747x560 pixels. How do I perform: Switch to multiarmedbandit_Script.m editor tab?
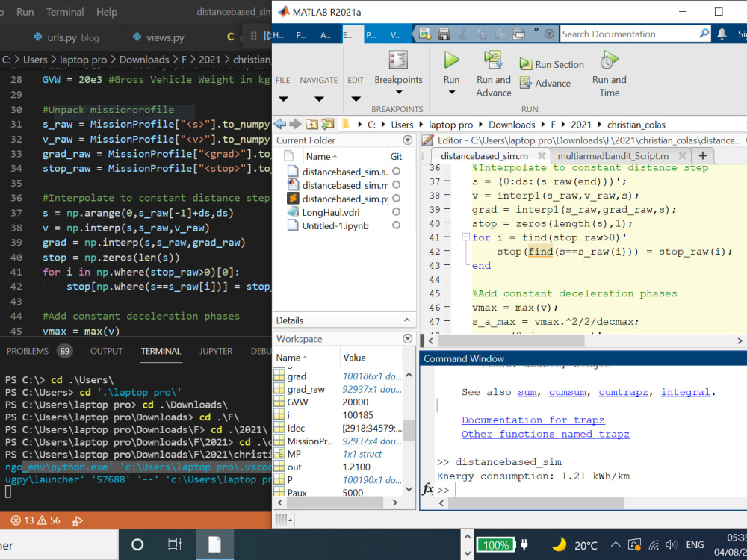[612, 155]
